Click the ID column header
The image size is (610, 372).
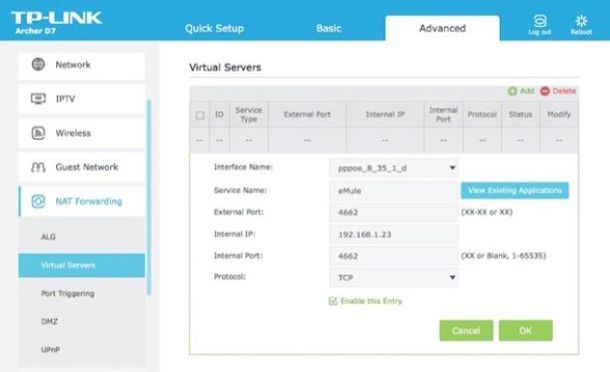pos(219,114)
